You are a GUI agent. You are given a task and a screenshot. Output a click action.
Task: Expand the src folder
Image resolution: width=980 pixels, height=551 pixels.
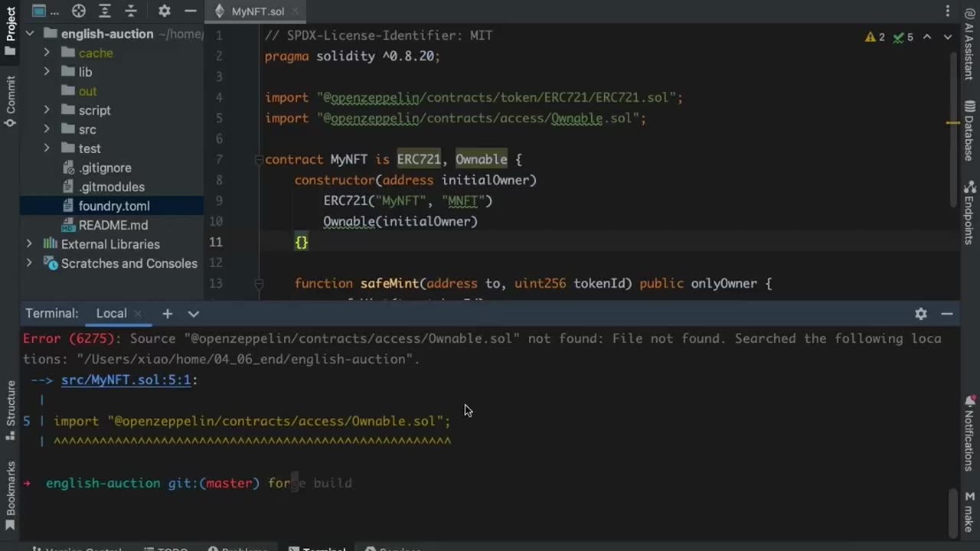[47, 129]
